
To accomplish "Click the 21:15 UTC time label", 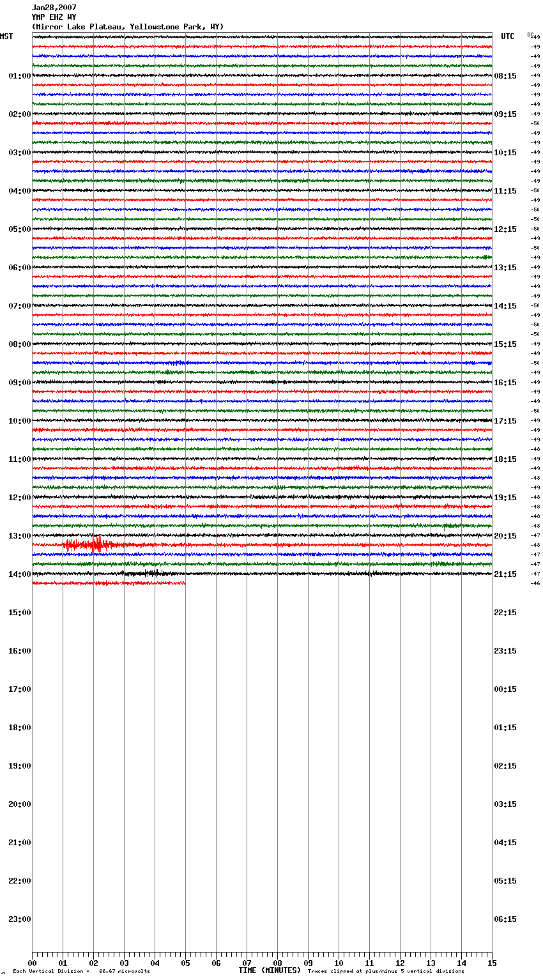I will [505, 574].
